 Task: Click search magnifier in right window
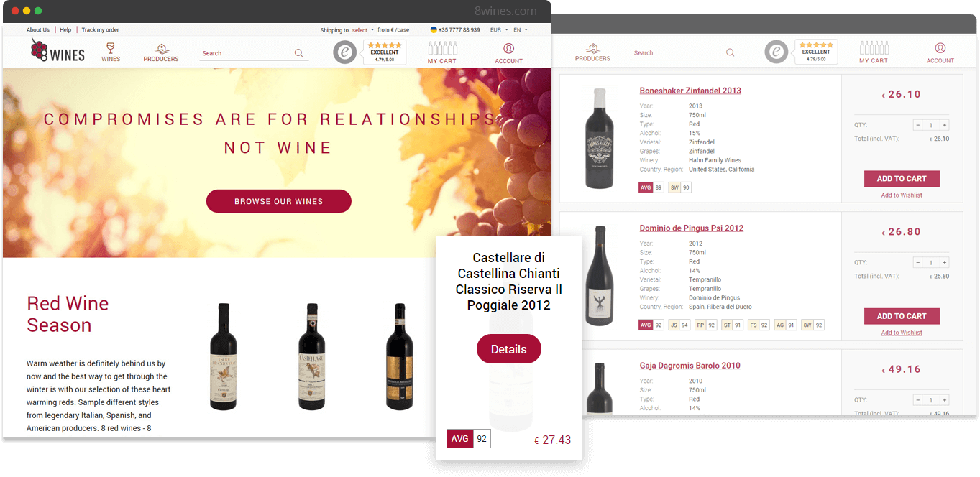tap(730, 52)
